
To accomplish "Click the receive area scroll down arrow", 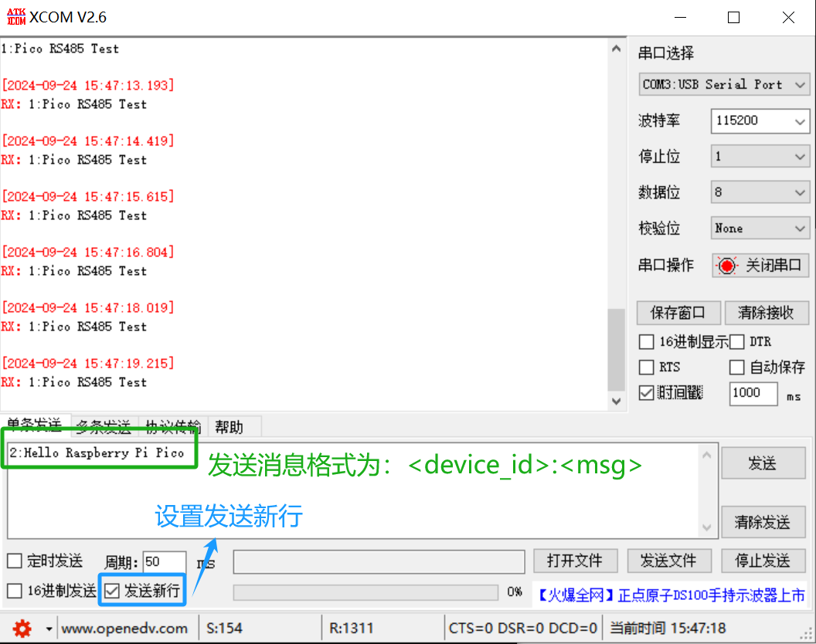I will coord(616,401).
